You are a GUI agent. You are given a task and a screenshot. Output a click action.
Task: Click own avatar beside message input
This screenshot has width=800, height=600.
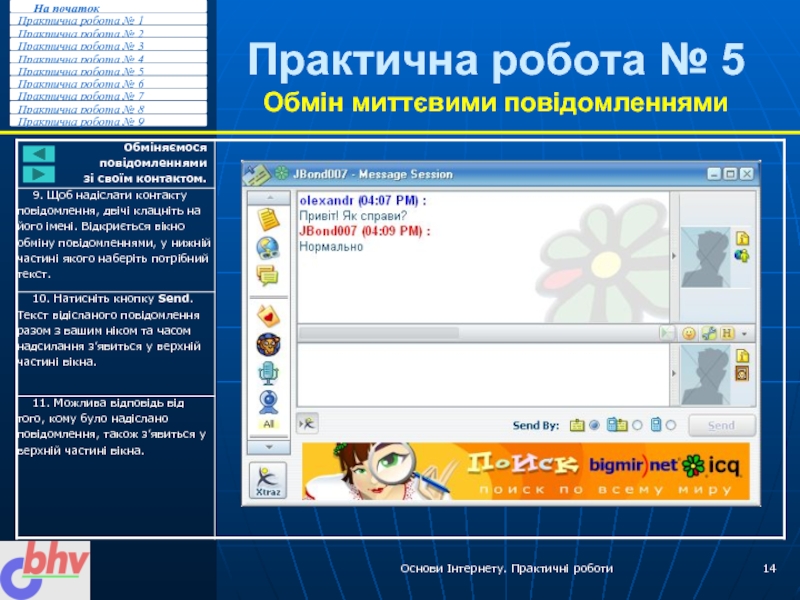click(x=706, y=375)
